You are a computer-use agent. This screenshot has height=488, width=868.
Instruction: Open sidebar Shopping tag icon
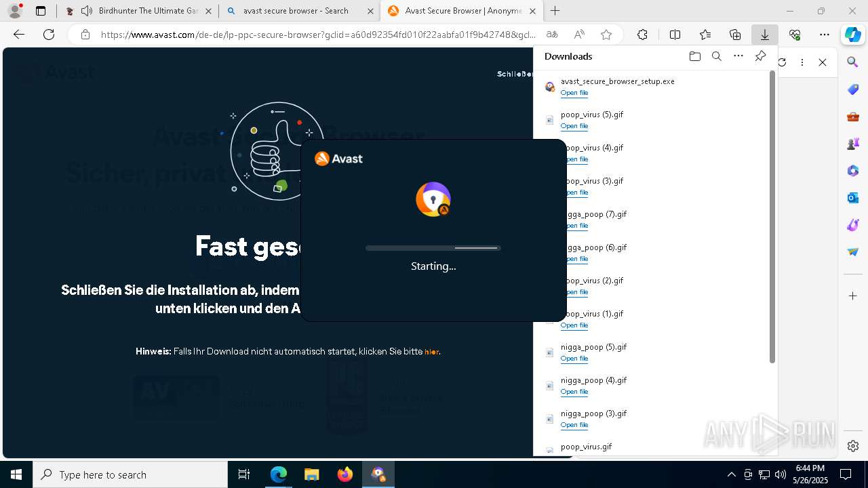coord(853,89)
